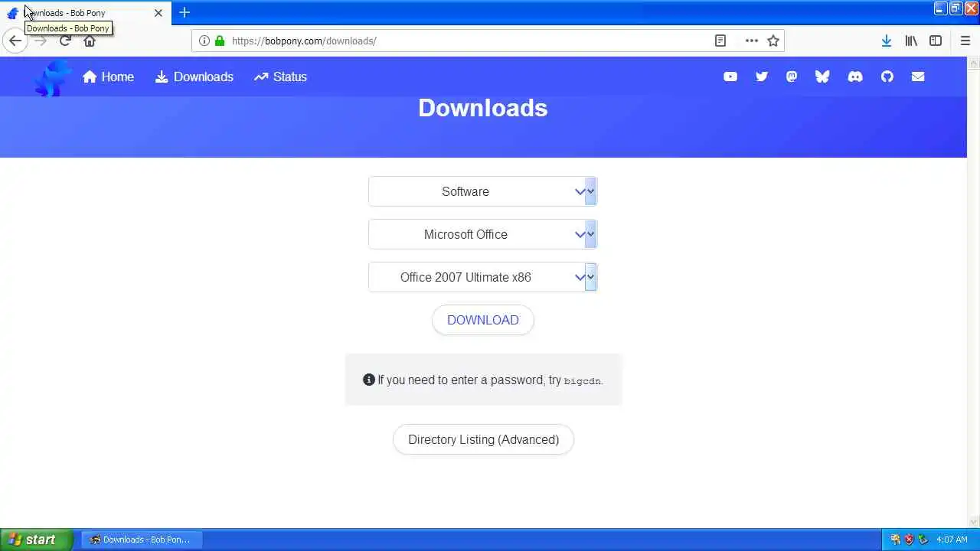Show site information icon in address bar
Screen dimensions: 980x551
(204, 41)
